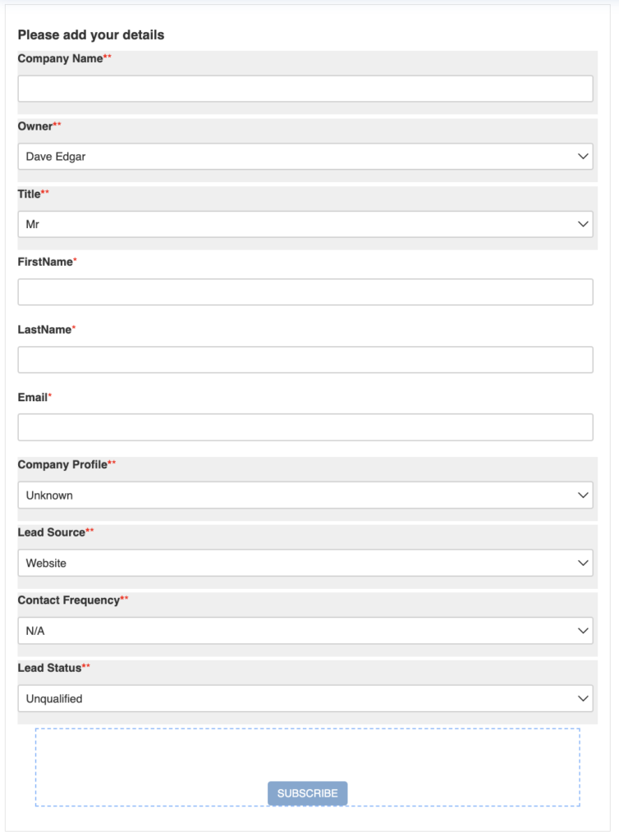Click the 'Please add your details' heading
Screen dimensions: 619x840
coord(90,34)
